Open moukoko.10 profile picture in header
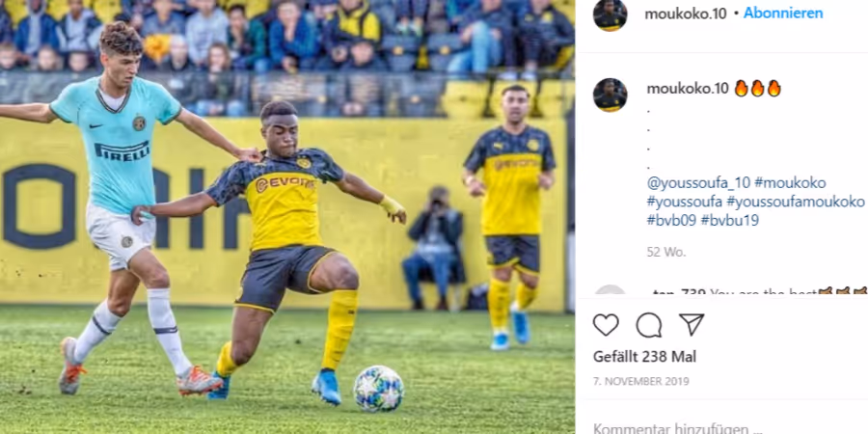This screenshot has width=868, height=434. tap(610, 14)
